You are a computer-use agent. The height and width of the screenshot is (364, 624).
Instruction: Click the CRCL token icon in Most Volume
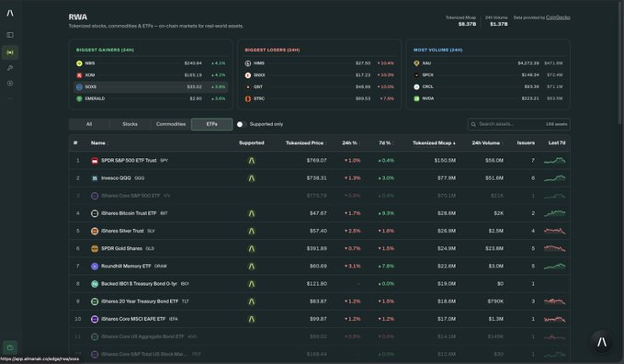416,86
